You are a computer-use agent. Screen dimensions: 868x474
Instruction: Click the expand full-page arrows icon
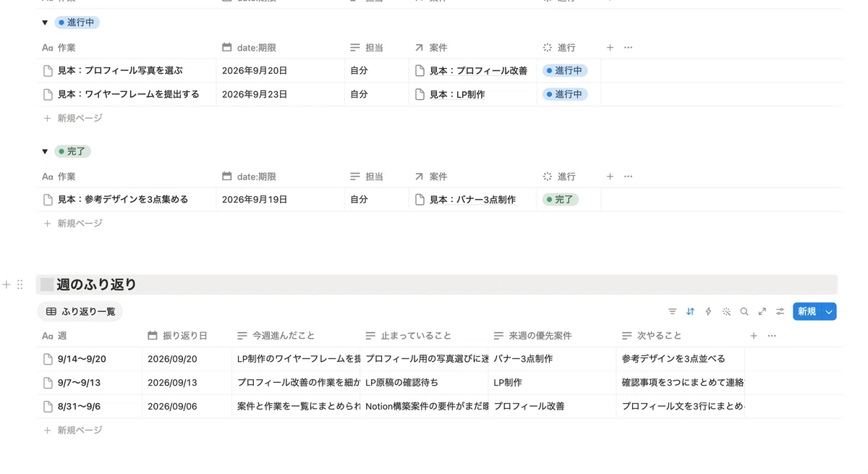pyautogui.click(x=762, y=312)
